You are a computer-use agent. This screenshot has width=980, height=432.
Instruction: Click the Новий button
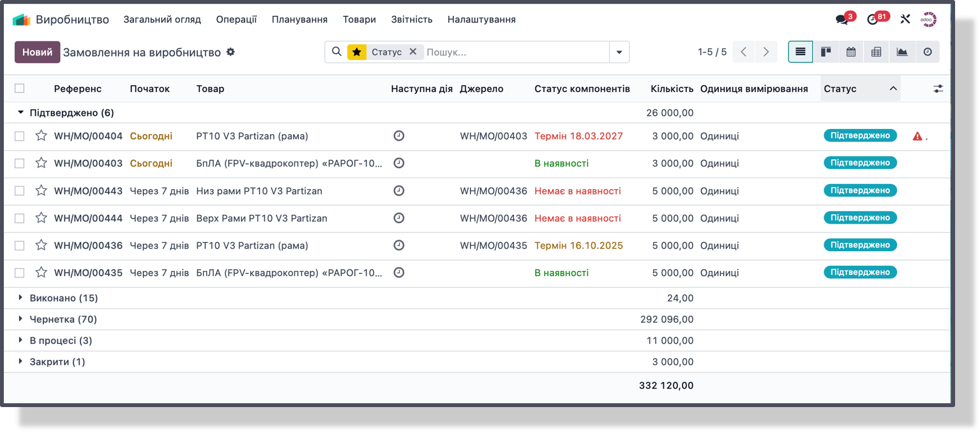36,52
